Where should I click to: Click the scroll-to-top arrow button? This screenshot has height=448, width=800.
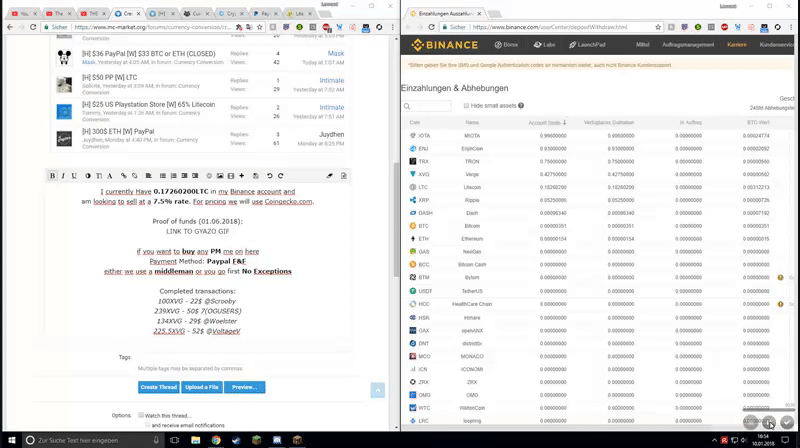tap(378, 390)
